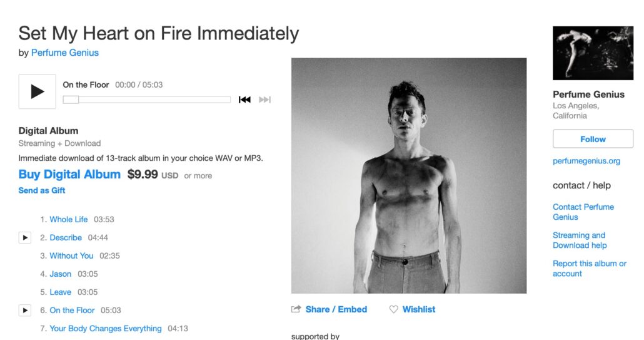Click Buy Digital Album
Screen dimensions: 644x340
point(69,174)
